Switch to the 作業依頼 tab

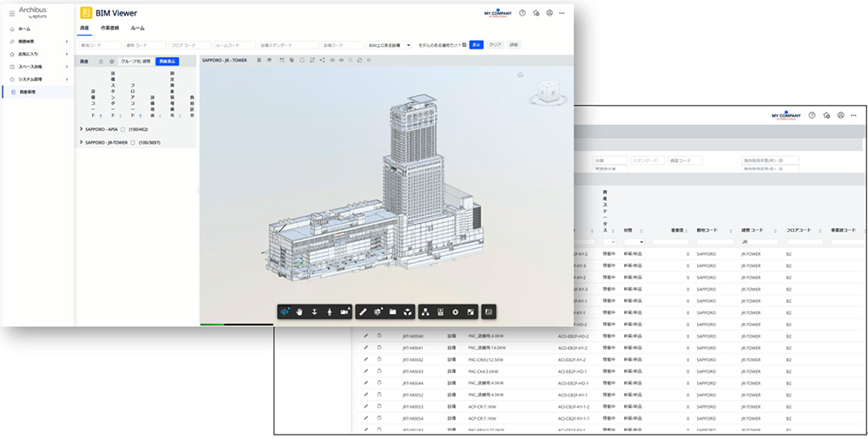pyautogui.click(x=110, y=29)
